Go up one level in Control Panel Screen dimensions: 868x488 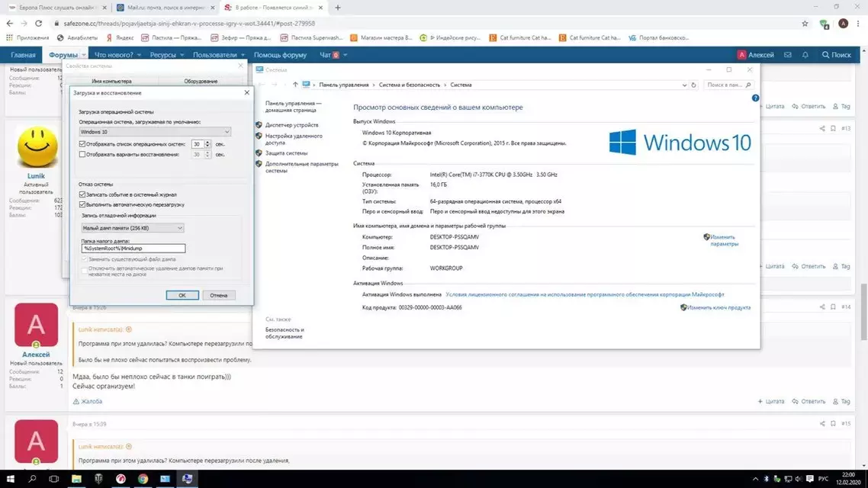point(295,85)
